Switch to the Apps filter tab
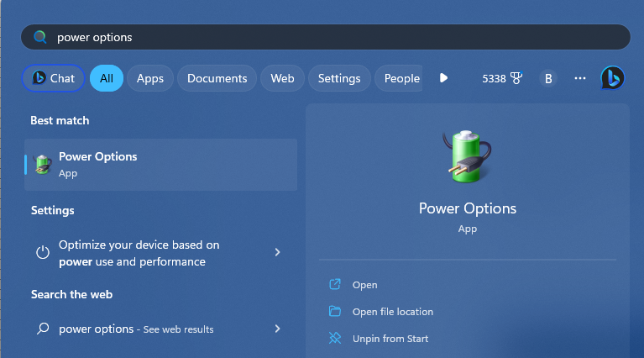Screen dimensions: 644x358 150,78
